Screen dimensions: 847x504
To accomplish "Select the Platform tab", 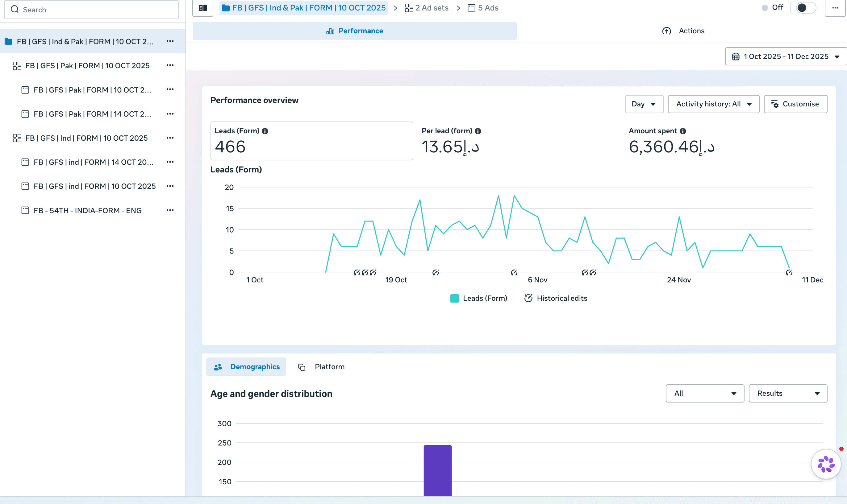I will [322, 367].
